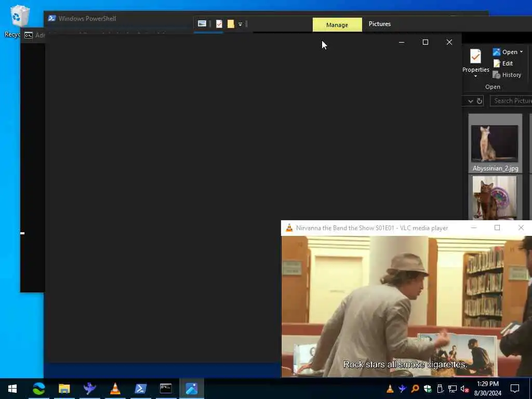Click the Refresh icon beside the address bar
Viewport: 532px width, 399px height.
point(479,101)
